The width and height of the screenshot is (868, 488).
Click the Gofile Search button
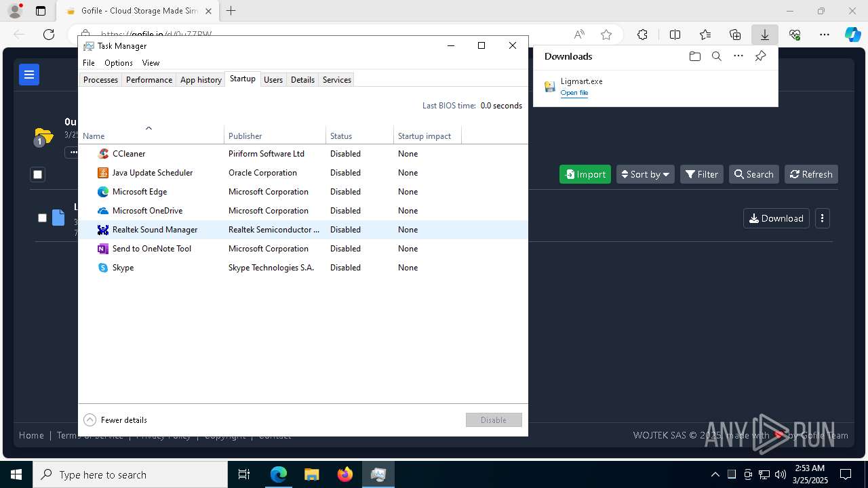754,174
